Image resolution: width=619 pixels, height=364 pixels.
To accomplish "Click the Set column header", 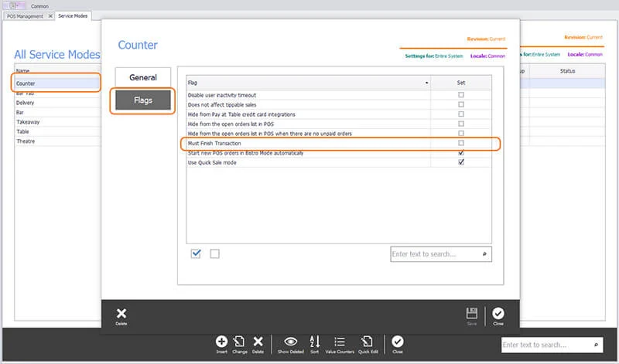I will click(461, 83).
